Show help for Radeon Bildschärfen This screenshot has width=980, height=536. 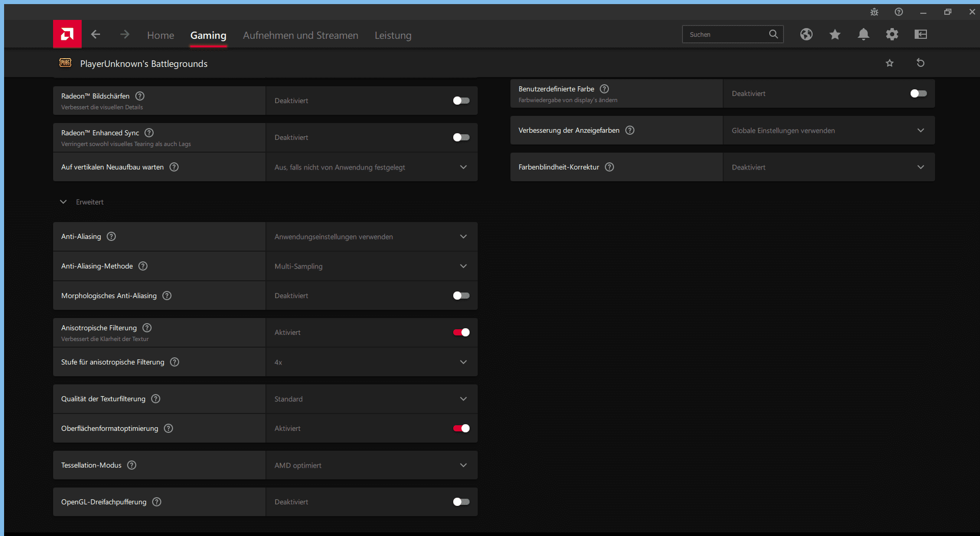tap(140, 96)
